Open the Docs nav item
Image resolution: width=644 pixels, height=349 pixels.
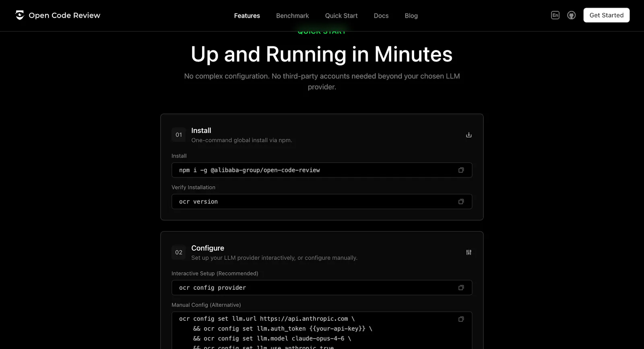tap(381, 16)
